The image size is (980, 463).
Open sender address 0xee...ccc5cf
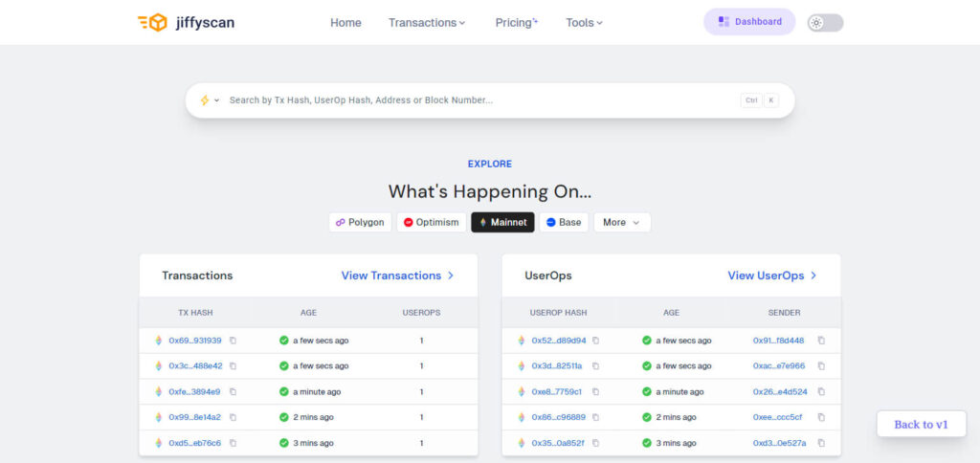(x=777, y=417)
